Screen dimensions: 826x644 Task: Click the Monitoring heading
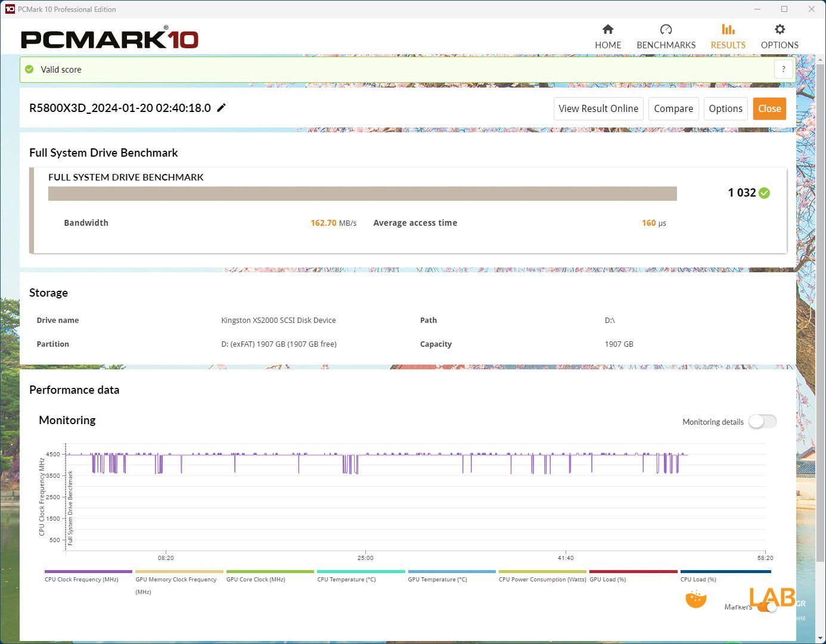[x=67, y=420]
